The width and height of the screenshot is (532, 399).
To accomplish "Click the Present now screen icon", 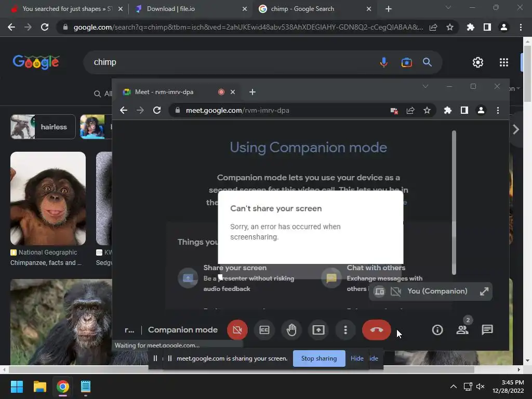I will tap(318, 330).
